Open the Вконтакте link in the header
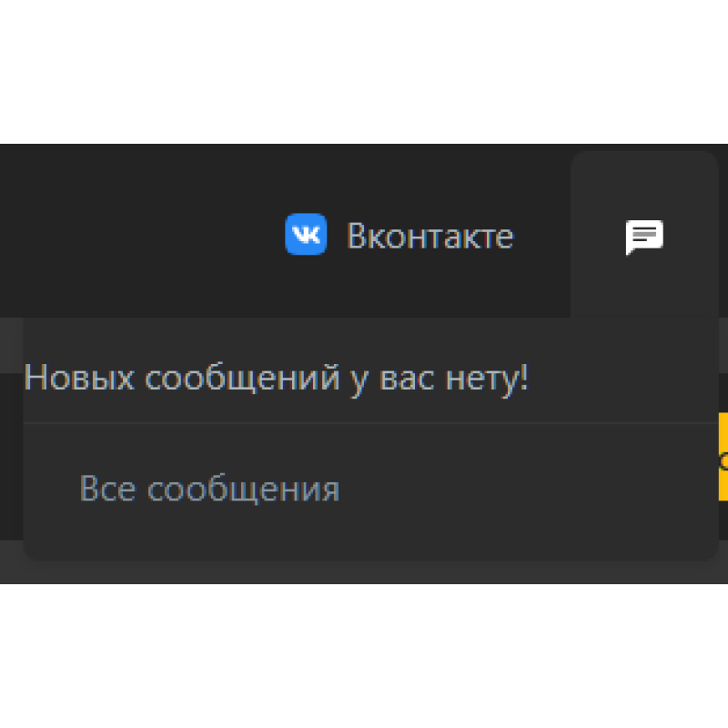This screenshot has width=728, height=728. 399,235
